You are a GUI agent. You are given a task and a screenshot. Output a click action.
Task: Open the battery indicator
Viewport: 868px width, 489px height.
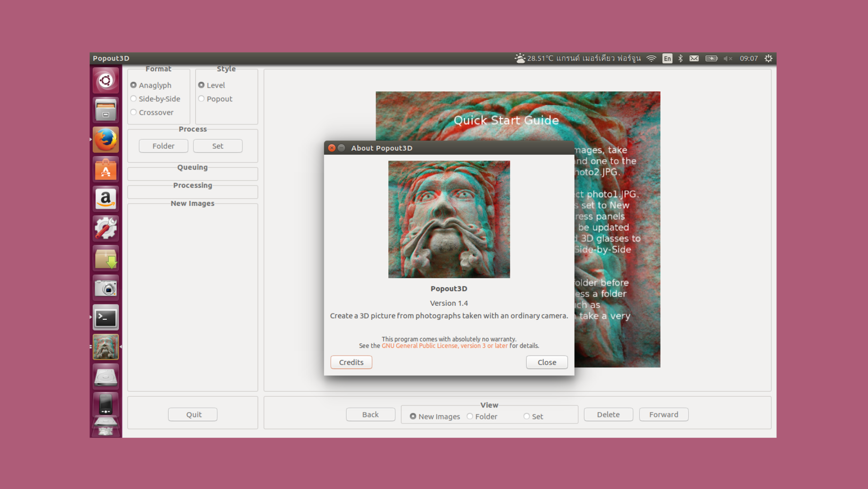(x=712, y=58)
